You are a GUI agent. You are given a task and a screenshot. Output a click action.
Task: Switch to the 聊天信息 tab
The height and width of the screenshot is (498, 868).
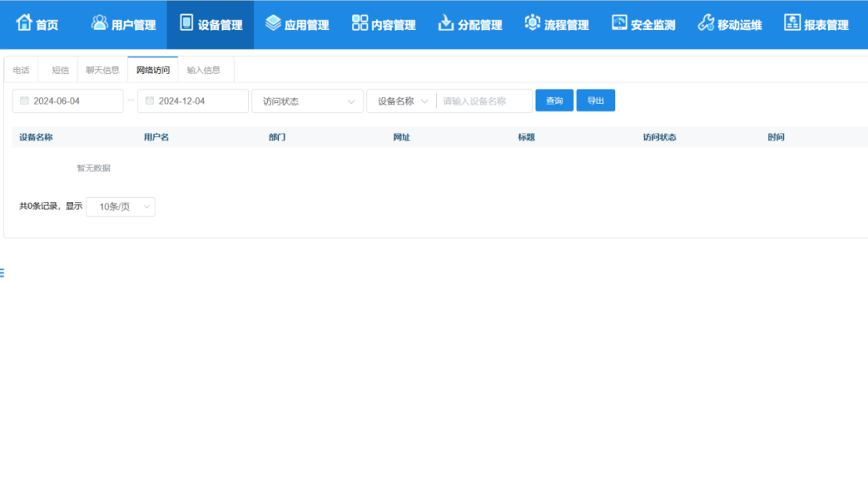102,70
